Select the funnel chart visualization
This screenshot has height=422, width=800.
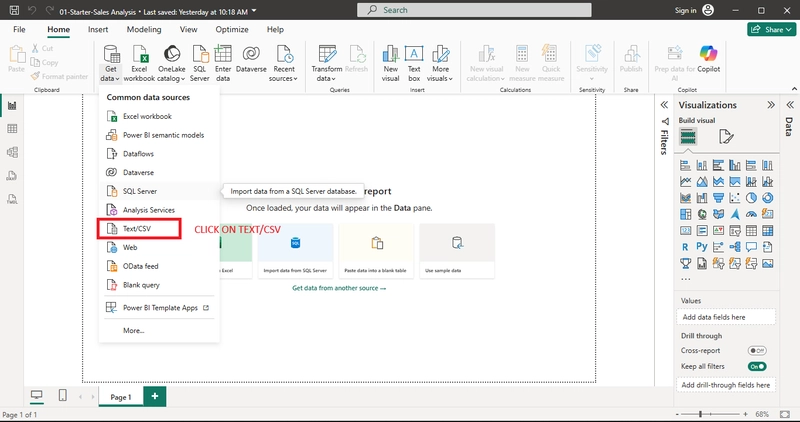click(x=718, y=197)
